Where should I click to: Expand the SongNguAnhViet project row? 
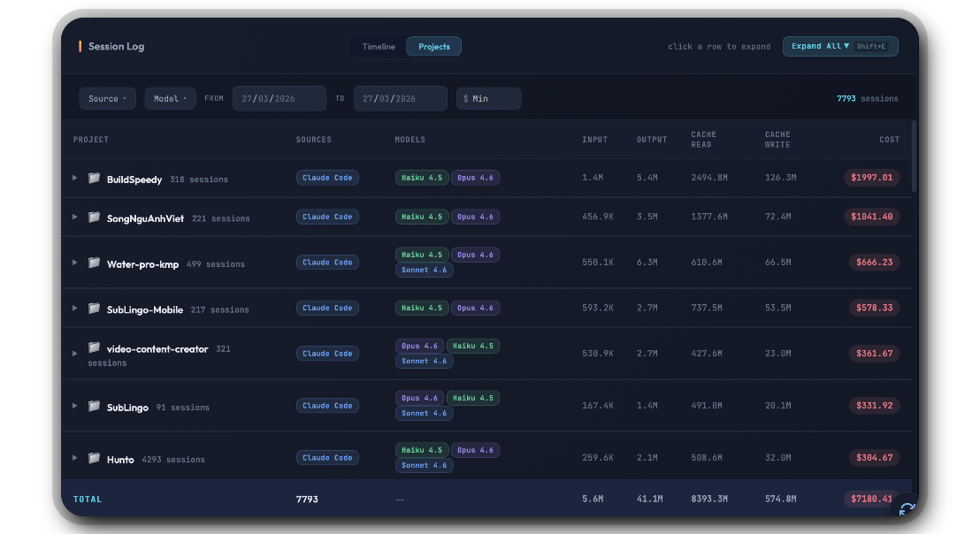(x=74, y=217)
